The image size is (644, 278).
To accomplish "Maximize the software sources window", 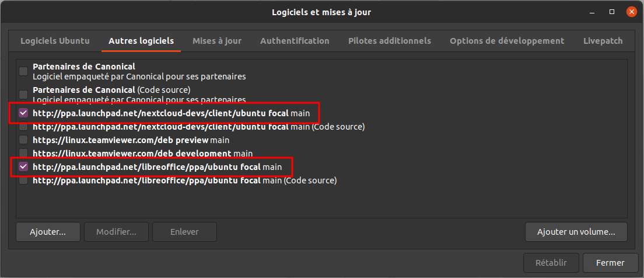I will [x=612, y=12].
